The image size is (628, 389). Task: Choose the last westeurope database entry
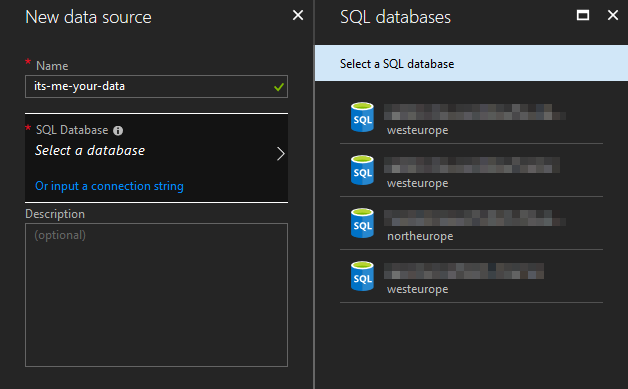coord(471,276)
